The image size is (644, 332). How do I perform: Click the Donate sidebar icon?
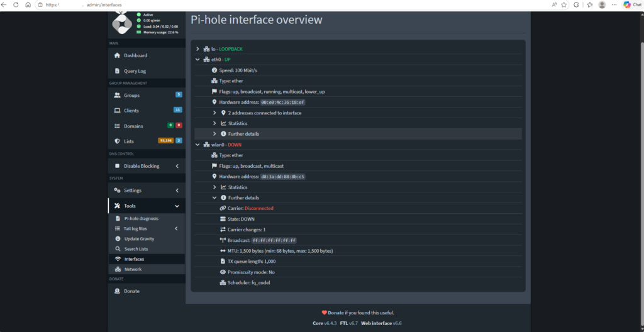pyautogui.click(x=117, y=291)
